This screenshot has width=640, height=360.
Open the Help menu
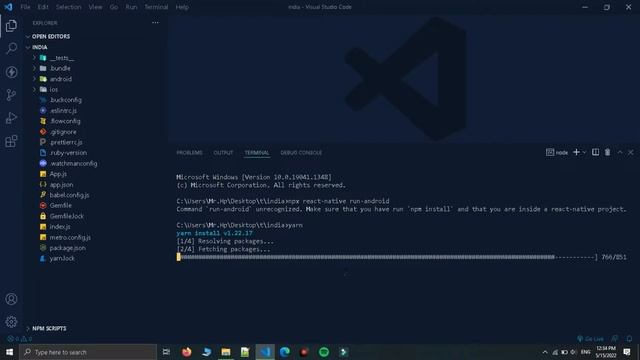[x=182, y=7]
